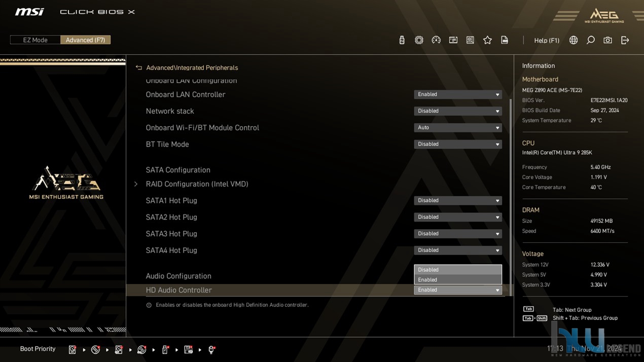The height and width of the screenshot is (362, 644).
Task: Click the info icon beside help description
Action: [x=149, y=305]
